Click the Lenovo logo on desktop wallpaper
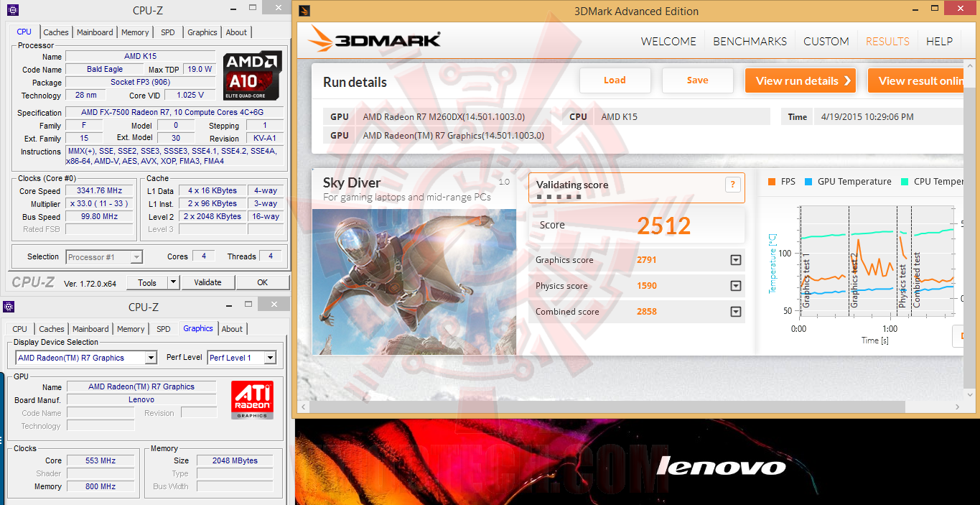 (x=721, y=466)
